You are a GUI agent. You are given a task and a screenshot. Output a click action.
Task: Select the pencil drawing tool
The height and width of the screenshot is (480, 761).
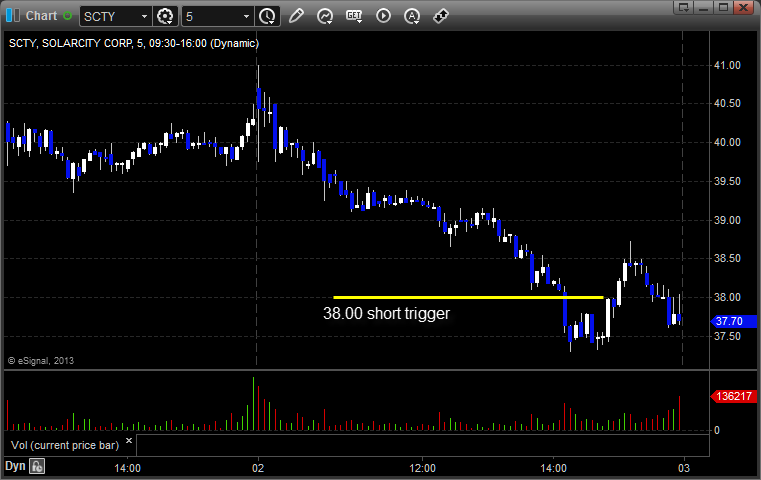coord(296,16)
